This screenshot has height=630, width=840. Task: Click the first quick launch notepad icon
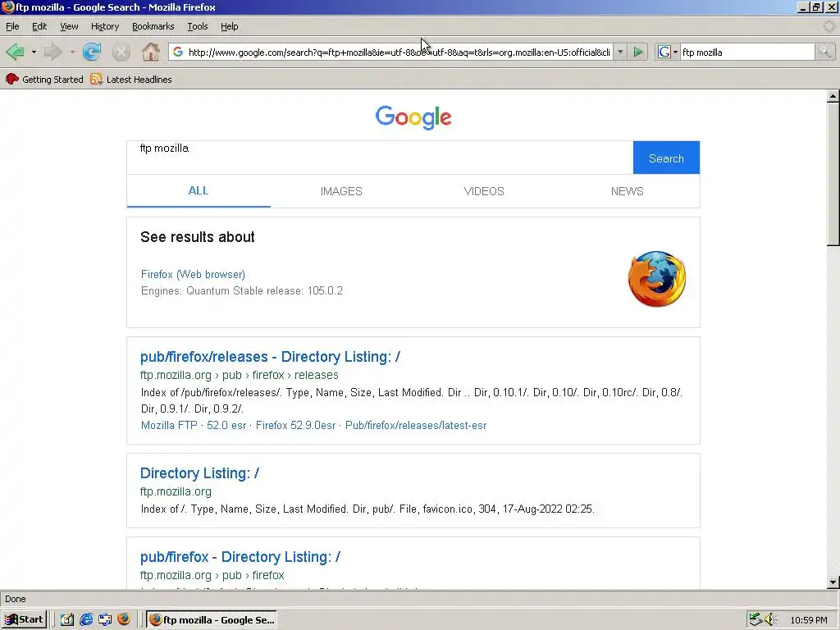(x=67, y=620)
